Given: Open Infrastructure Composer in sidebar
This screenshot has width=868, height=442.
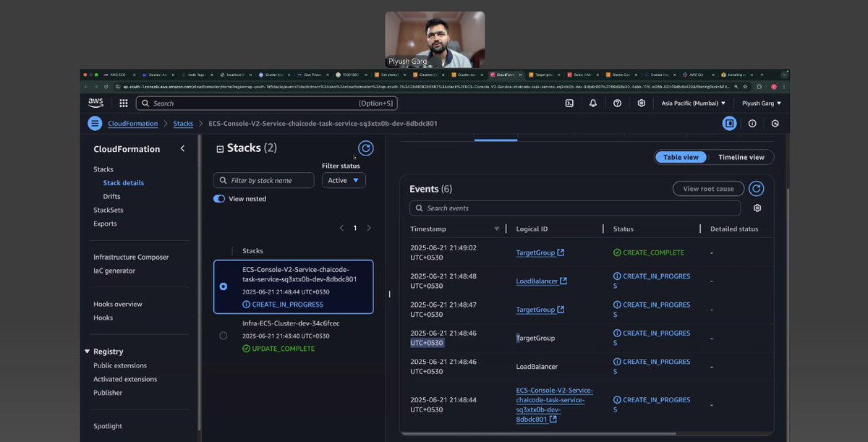Looking at the screenshot, I should tap(131, 257).
